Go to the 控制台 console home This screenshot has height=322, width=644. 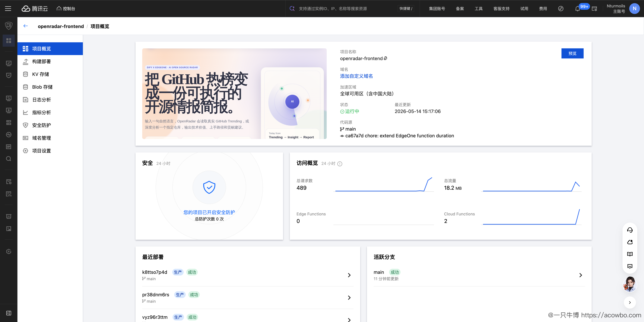pos(66,9)
